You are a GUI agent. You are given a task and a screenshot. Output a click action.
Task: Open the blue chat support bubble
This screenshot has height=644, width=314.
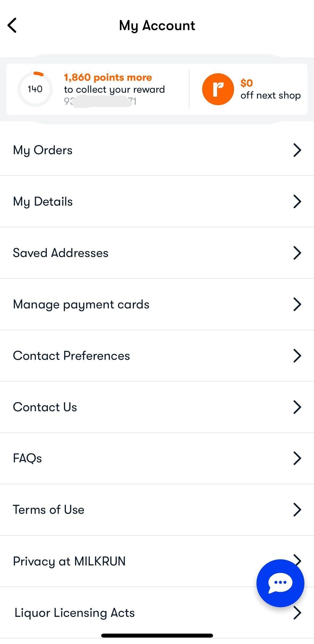pos(280,583)
